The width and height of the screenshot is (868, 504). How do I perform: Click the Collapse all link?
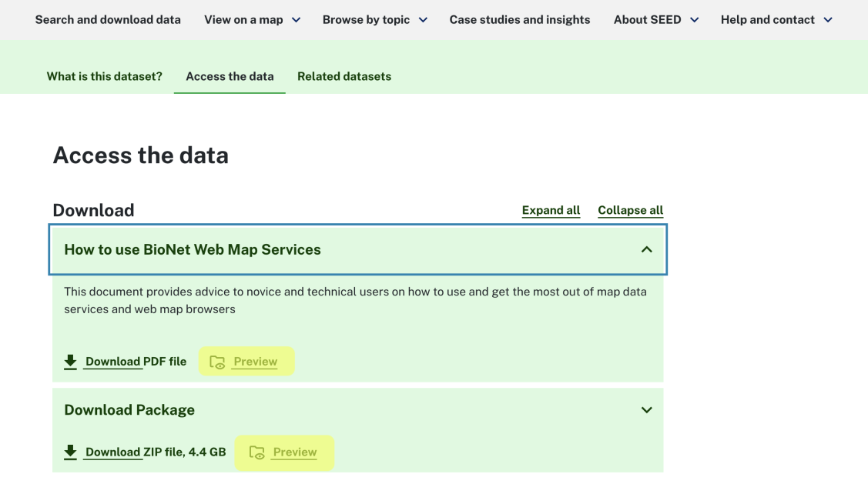[x=631, y=210]
